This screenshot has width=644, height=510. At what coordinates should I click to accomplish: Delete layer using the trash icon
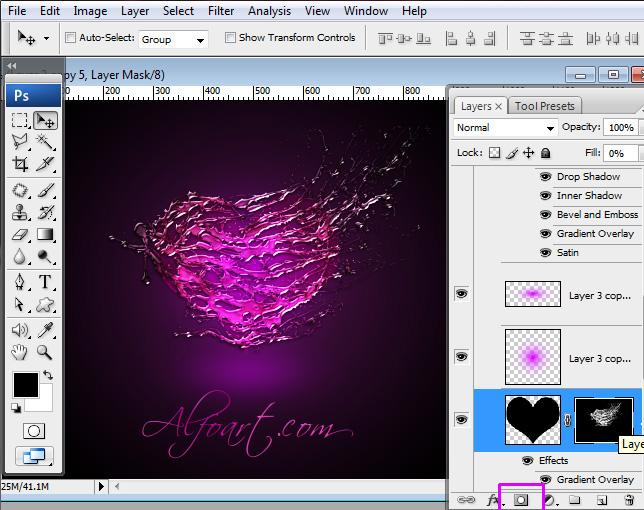pos(628,499)
